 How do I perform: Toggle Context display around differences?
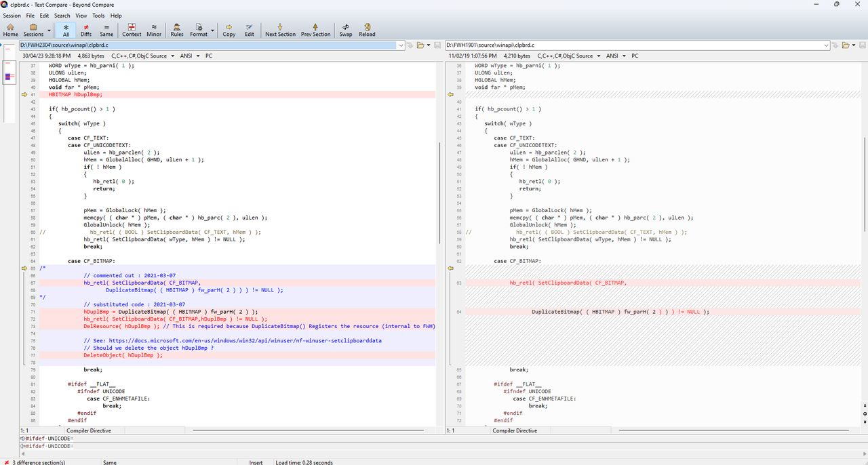click(132, 30)
